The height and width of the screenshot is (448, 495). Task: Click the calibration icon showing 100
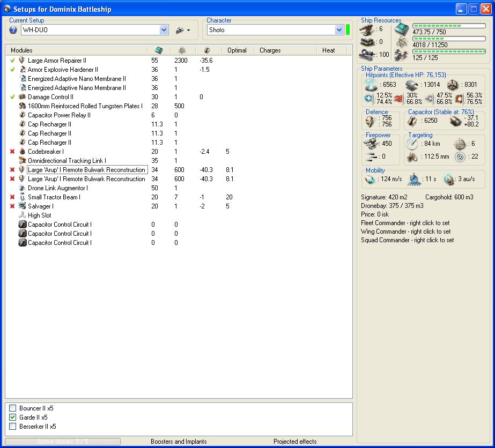[x=367, y=54]
